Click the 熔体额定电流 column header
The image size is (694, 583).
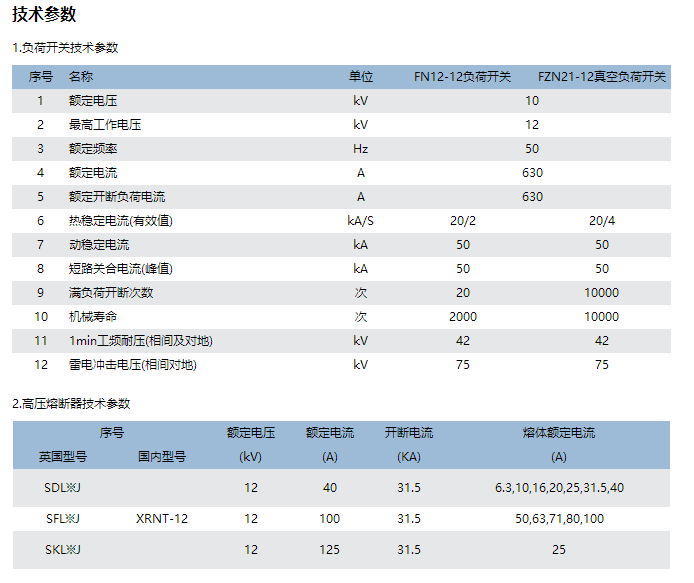click(558, 433)
